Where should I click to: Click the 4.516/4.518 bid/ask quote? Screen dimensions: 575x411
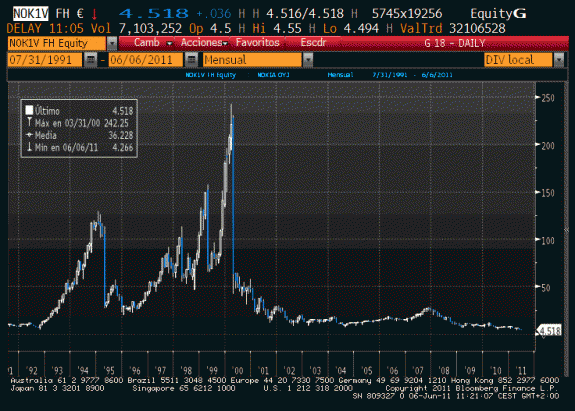pyautogui.click(x=305, y=14)
